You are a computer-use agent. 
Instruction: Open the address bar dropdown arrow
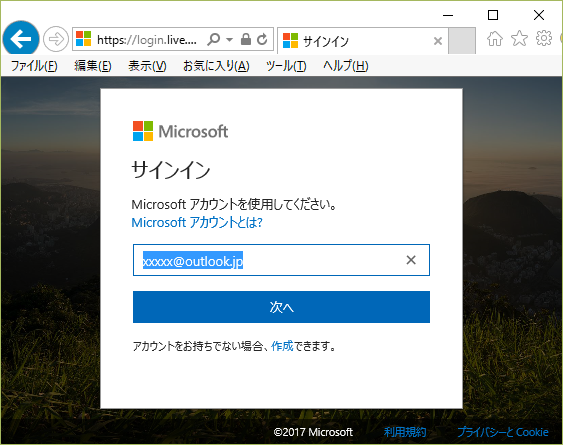coord(229,40)
